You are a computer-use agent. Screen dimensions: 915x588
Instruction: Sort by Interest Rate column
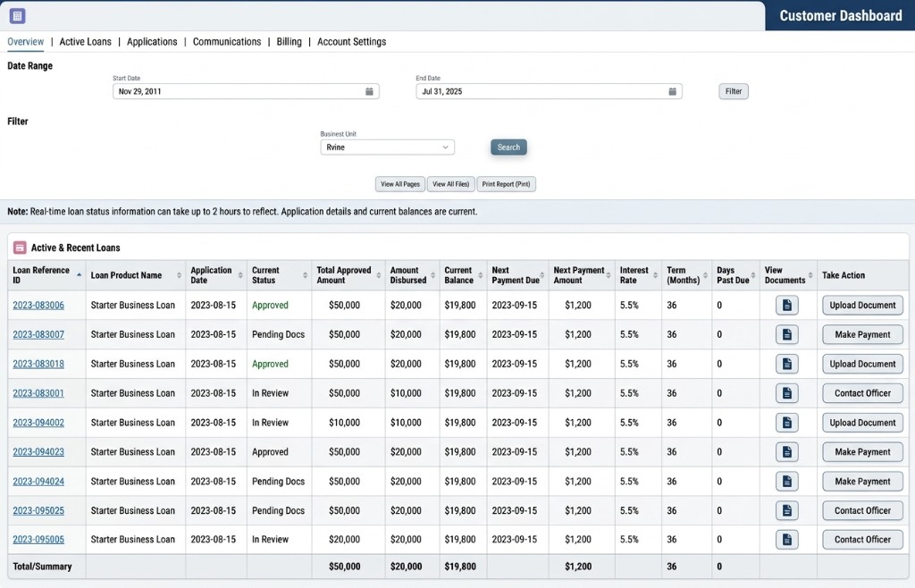click(655, 275)
